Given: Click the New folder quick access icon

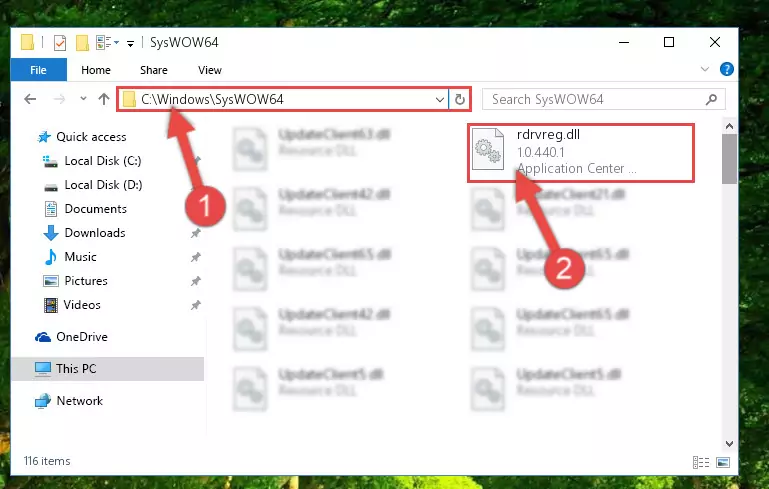Looking at the screenshot, I should pos(82,43).
